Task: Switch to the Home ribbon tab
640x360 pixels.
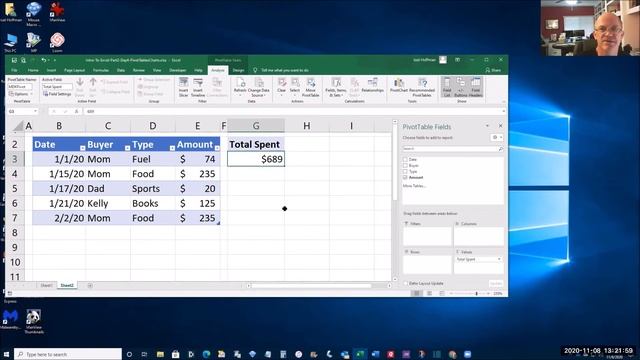Action: (33, 70)
